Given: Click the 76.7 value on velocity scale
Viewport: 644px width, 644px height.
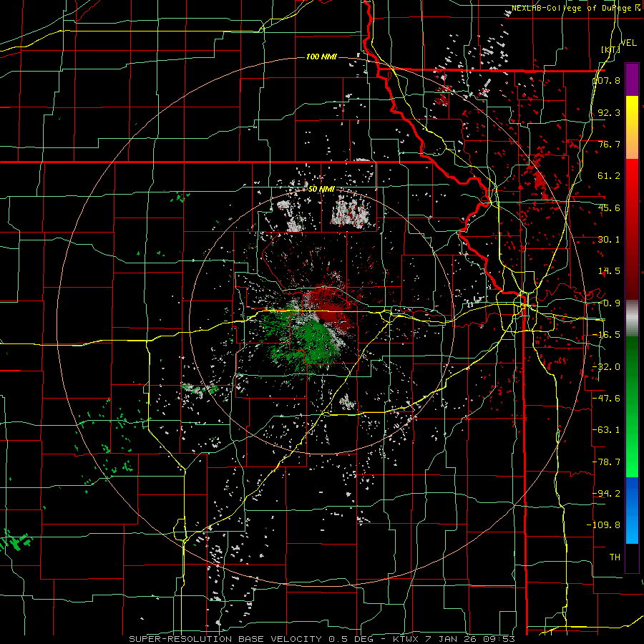Looking at the screenshot, I should tap(609, 144).
